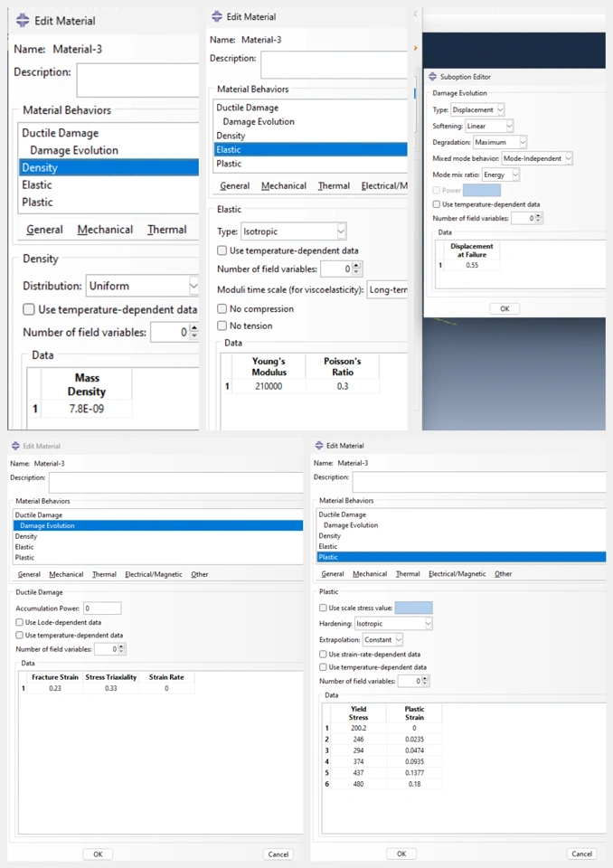Open the Extrapolation dropdown set to Constant
Image resolution: width=613 pixels, height=868 pixels.
(382, 640)
